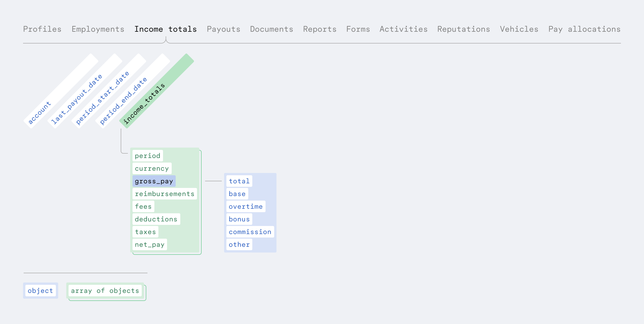Click the deductions property
The height and width of the screenshot is (324, 644).
[x=156, y=219]
